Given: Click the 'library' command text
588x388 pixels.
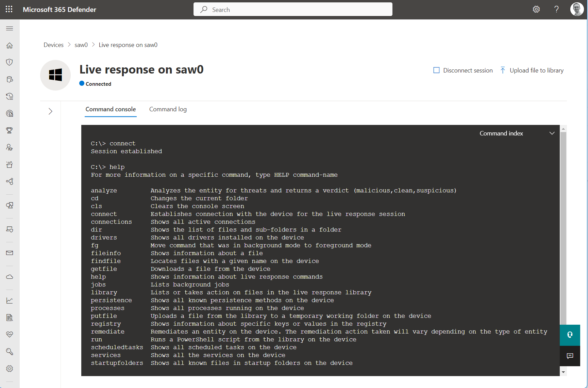Looking at the screenshot, I should point(104,292).
